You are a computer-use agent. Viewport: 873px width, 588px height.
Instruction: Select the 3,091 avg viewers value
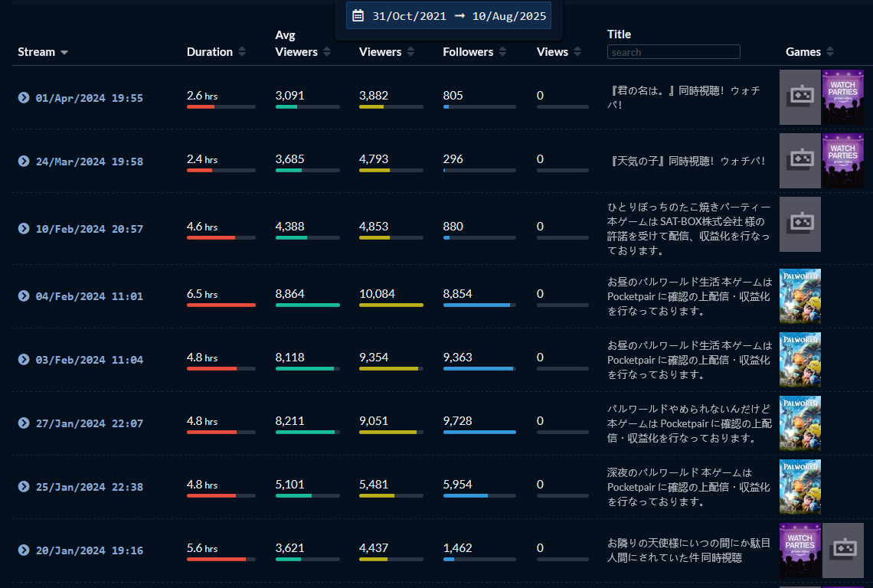point(289,95)
